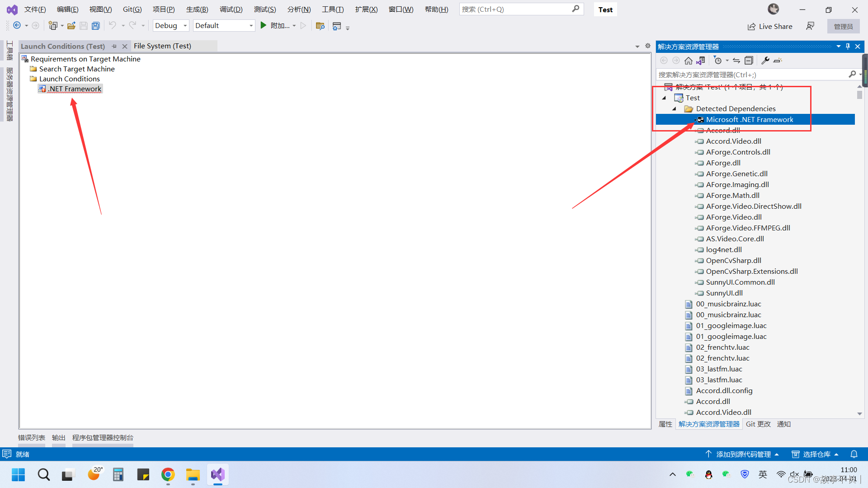The height and width of the screenshot is (488, 868).
Task: Click the save all toolbar icon
Action: (95, 26)
